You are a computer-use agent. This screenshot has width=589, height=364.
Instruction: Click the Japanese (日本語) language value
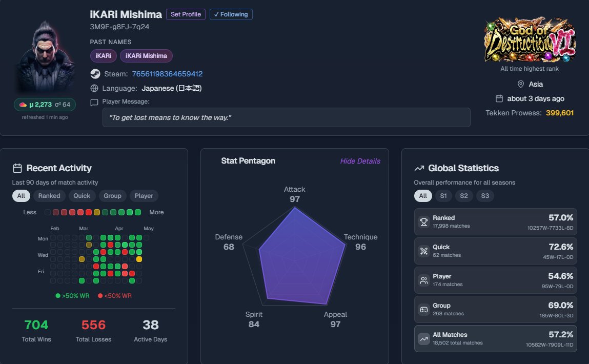(172, 88)
